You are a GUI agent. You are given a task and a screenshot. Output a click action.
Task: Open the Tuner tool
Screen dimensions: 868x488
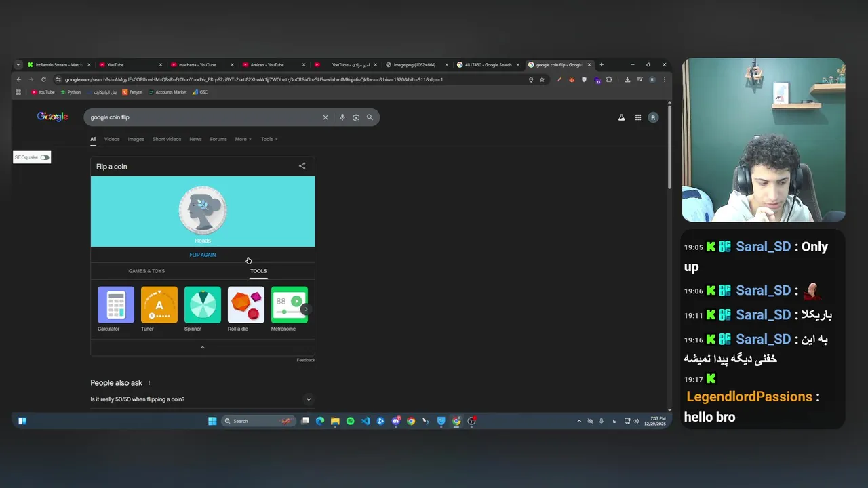(x=159, y=309)
